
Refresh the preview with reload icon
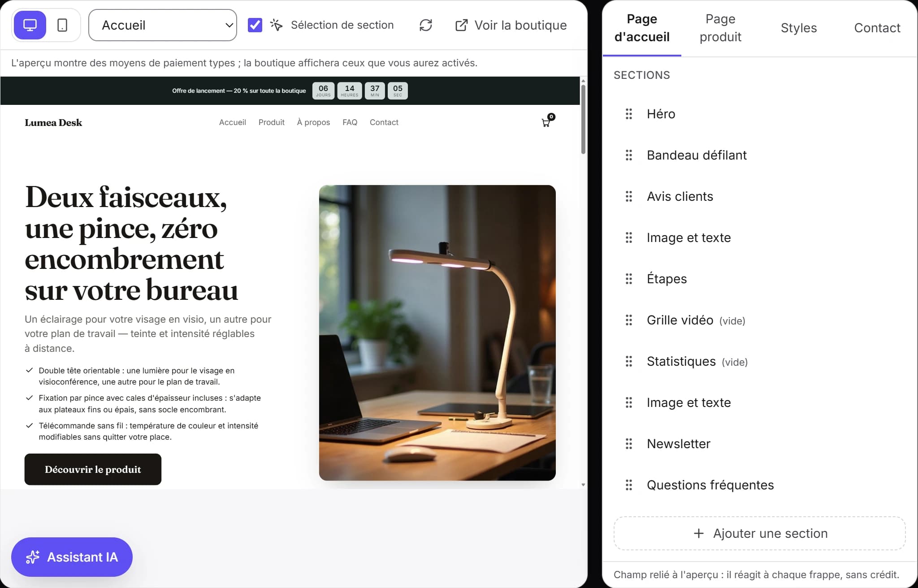426,25
